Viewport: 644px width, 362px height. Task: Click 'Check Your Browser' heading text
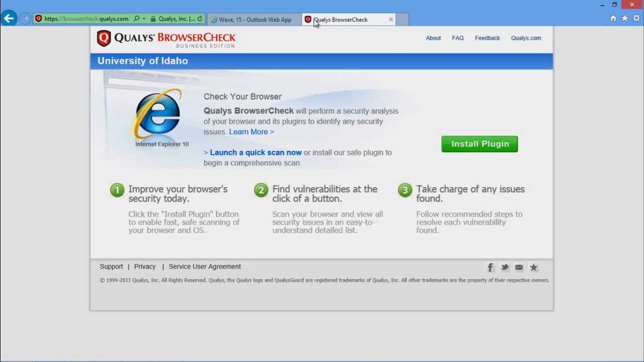[x=243, y=97]
